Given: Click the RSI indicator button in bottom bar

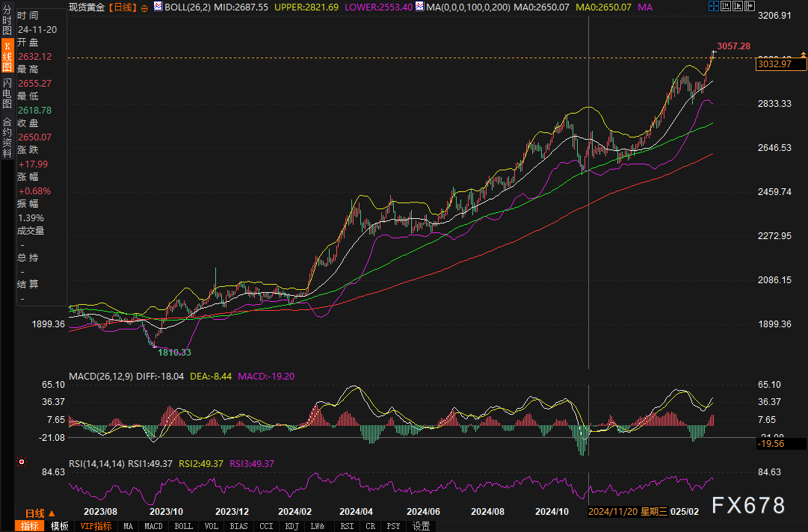Looking at the screenshot, I should (x=348, y=526).
